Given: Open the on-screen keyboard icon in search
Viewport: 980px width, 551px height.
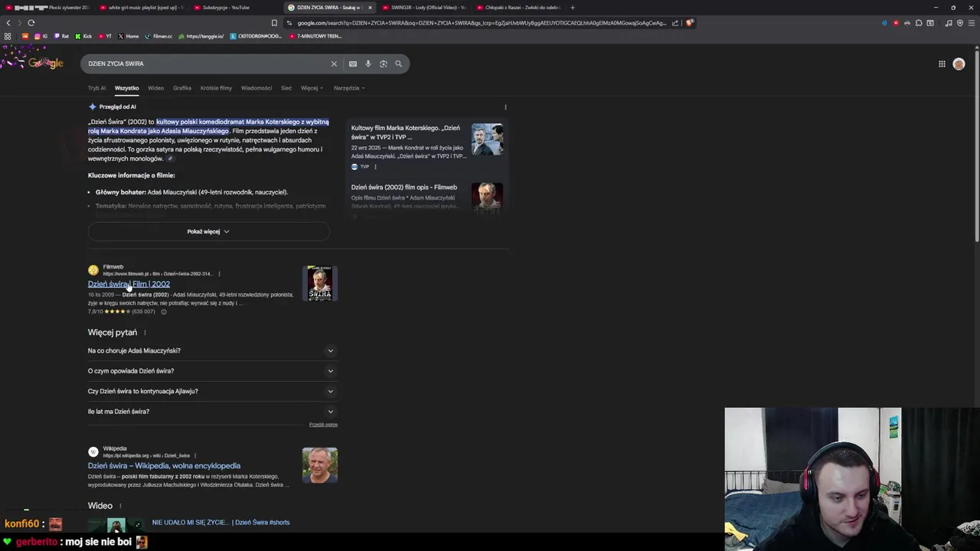Looking at the screenshot, I should pyautogui.click(x=353, y=64).
